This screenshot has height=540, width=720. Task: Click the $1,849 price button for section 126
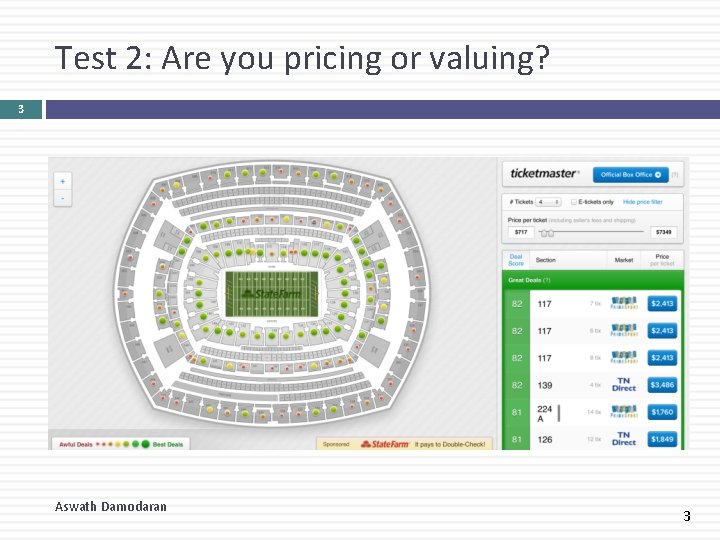(x=662, y=439)
